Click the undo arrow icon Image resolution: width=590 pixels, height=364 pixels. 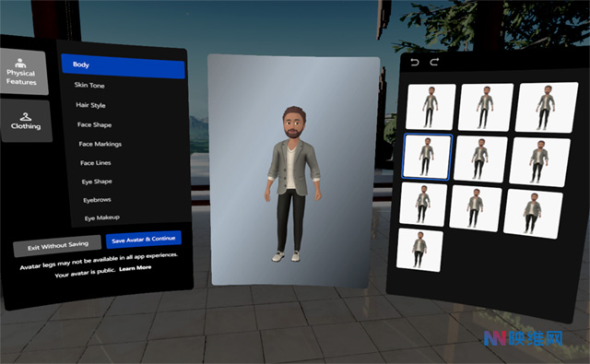(415, 62)
